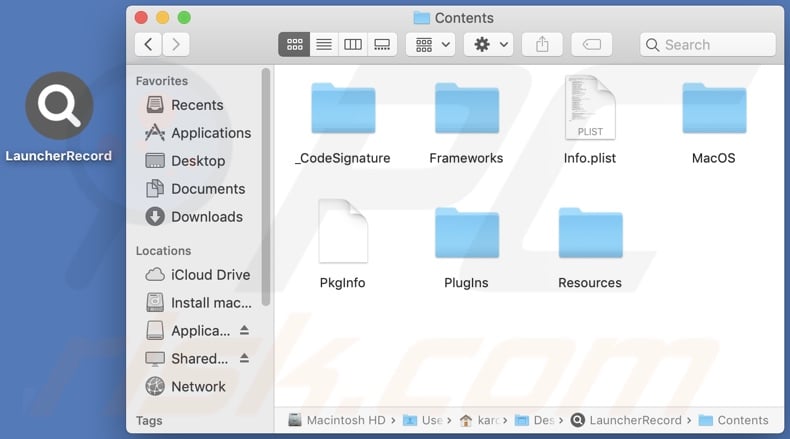Focus the Search field
790x439 pixels.
(708, 44)
